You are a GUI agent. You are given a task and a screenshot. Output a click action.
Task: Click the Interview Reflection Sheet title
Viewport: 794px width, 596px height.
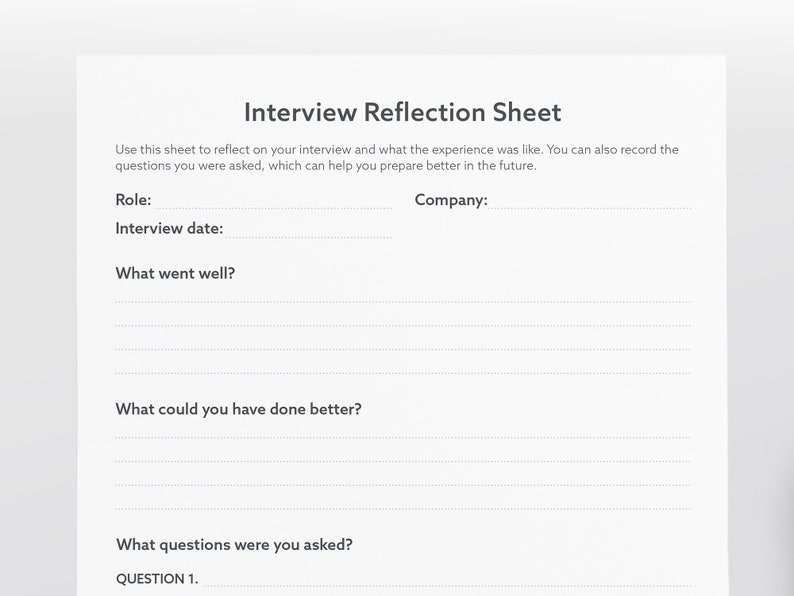coord(403,112)
